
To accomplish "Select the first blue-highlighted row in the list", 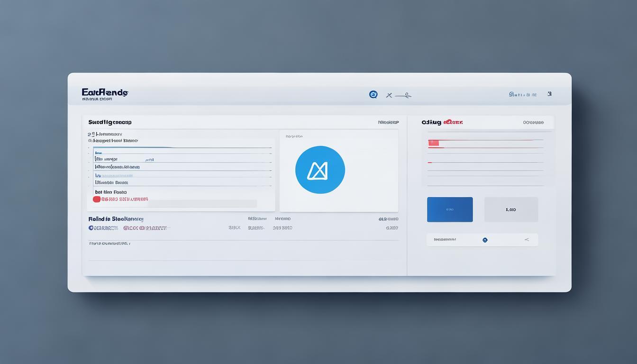I will [x=182, y=152].
